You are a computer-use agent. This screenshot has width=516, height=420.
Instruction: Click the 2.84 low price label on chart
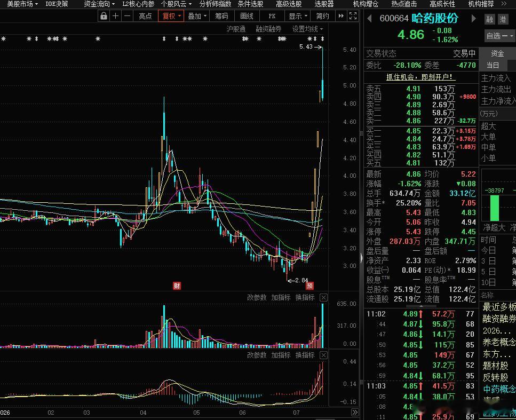[x=301, y=280]
